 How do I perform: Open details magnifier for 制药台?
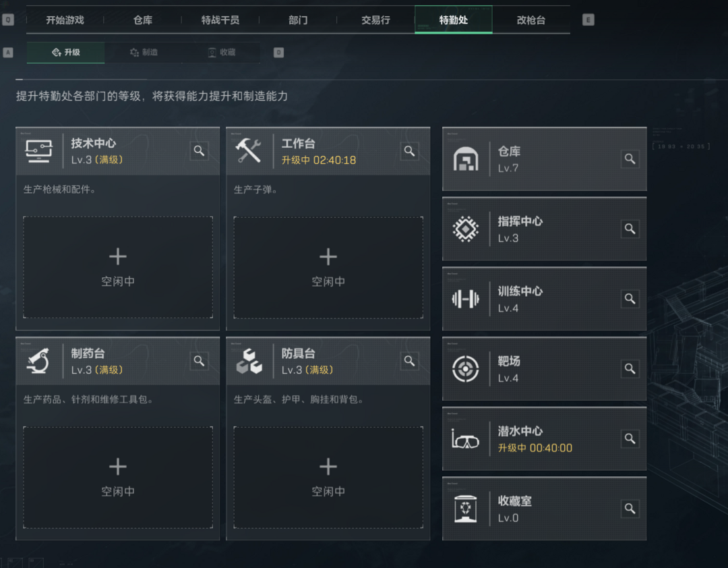coord(199,361)
